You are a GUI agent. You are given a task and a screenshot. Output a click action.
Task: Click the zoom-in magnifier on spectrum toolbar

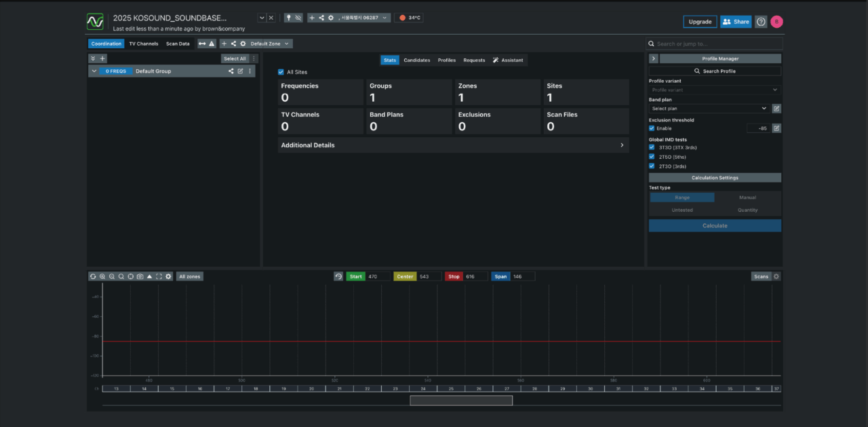pos(102,276)
